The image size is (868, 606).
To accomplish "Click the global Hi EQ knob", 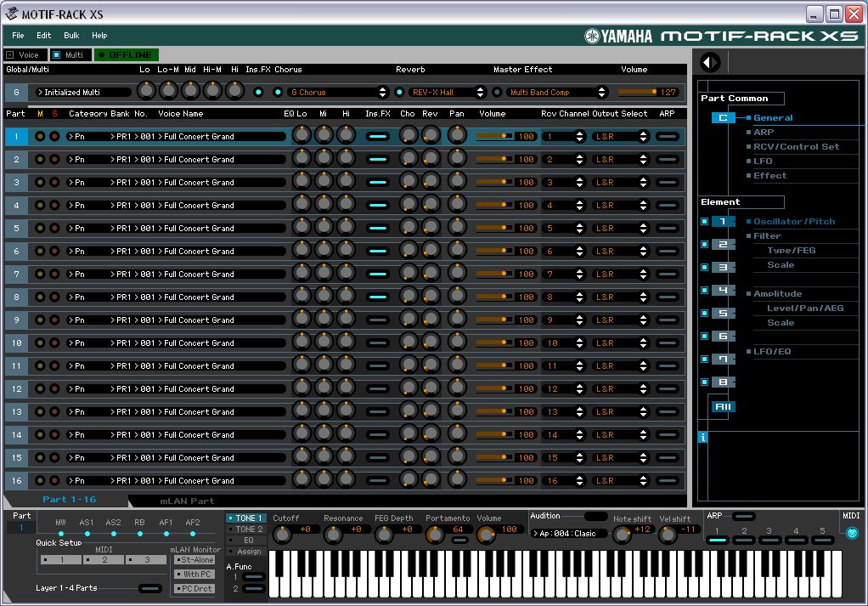I will 234,90.
